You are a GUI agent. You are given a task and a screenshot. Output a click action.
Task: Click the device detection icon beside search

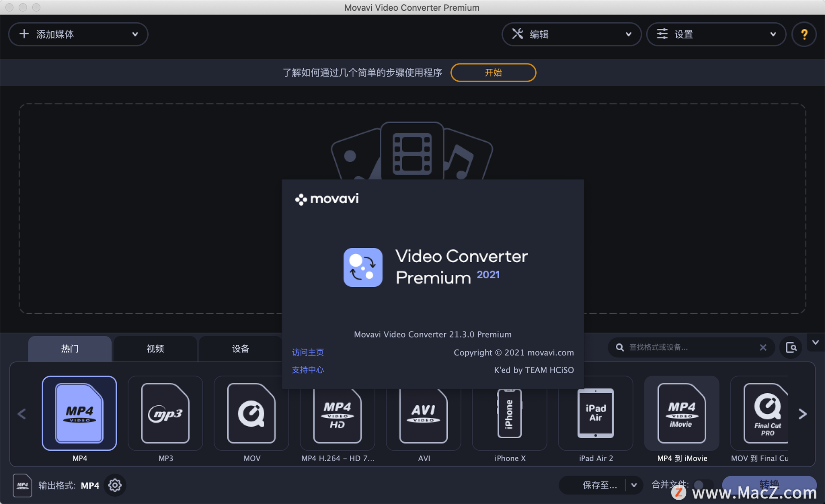[x=791, y=347]
